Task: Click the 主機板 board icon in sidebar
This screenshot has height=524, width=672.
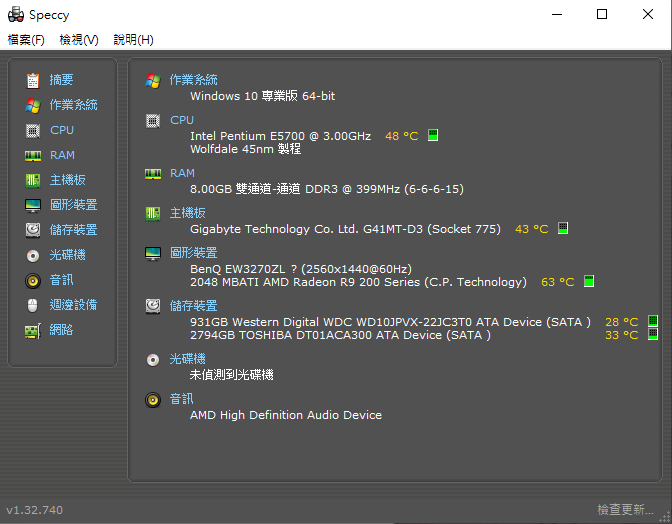Action: (x=33, y=180)
